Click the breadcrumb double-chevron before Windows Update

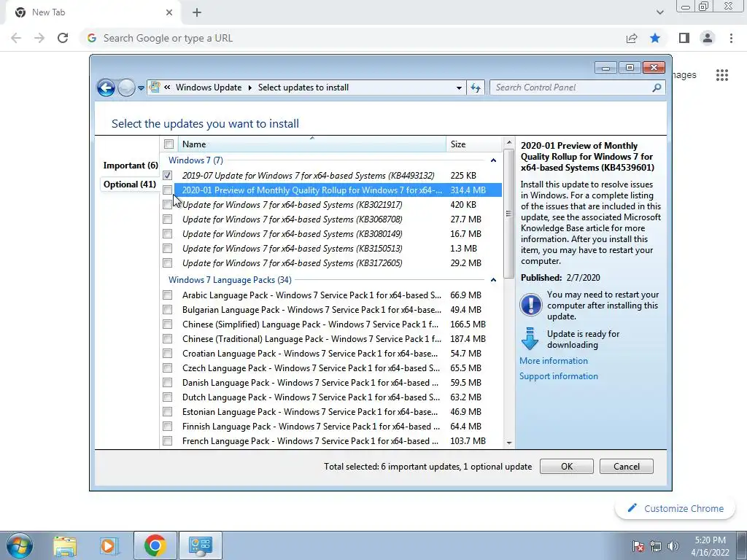tap(167, 87)
